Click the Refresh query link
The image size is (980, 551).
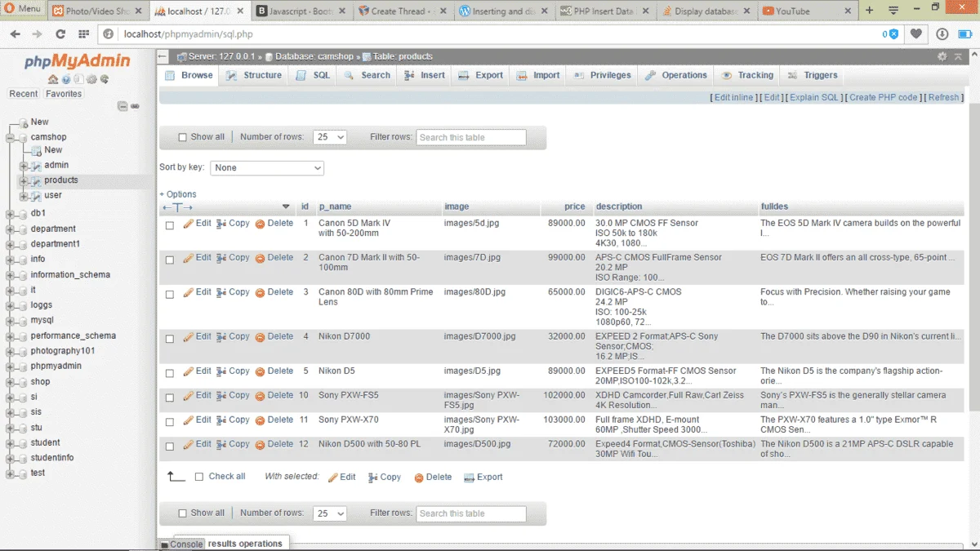click(x=943, y=97)
